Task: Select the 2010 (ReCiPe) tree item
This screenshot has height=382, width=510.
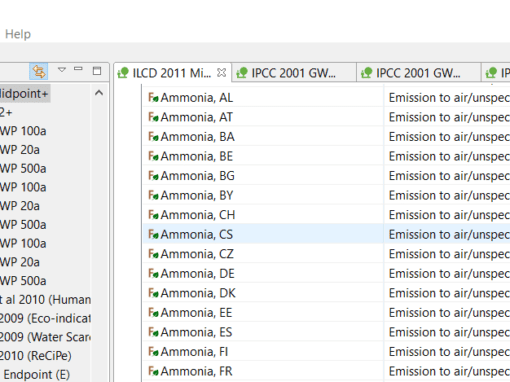Action: pyautogui.click(x=36, y=356)
